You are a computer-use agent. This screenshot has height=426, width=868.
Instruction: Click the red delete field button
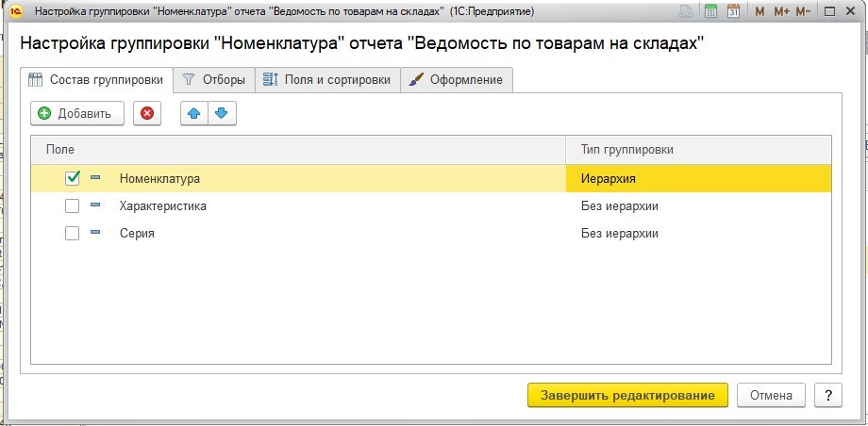point(146,113)
